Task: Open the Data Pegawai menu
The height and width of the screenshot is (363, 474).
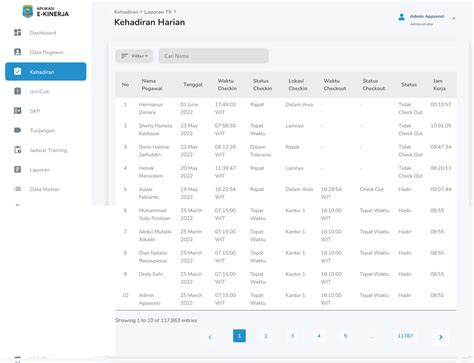Action: pos(46,52)
